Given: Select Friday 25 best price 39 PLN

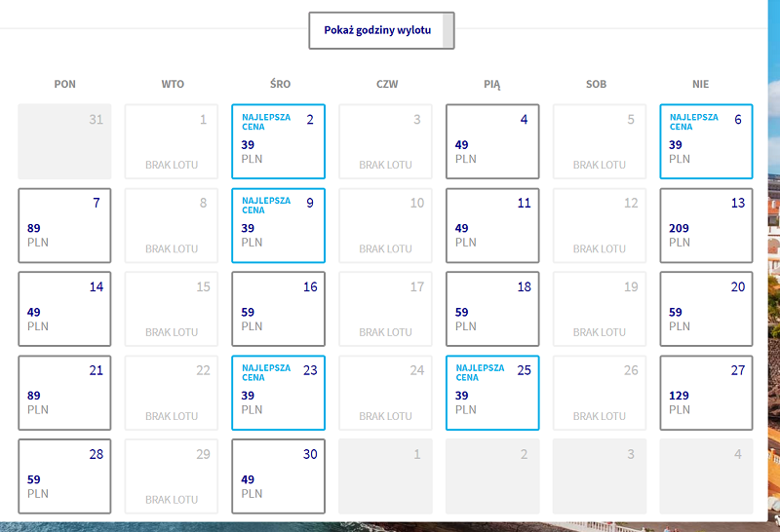Looking at the screenshot, I should point(492,393).
